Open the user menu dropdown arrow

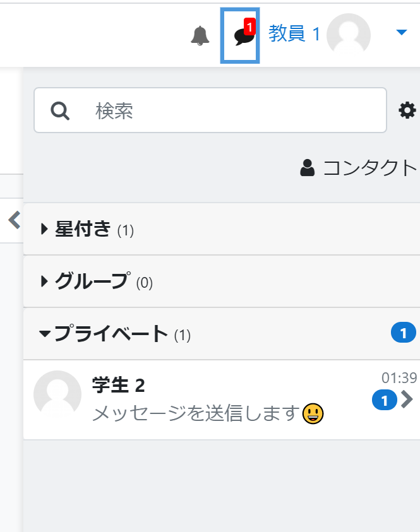(x=401, y=32)
